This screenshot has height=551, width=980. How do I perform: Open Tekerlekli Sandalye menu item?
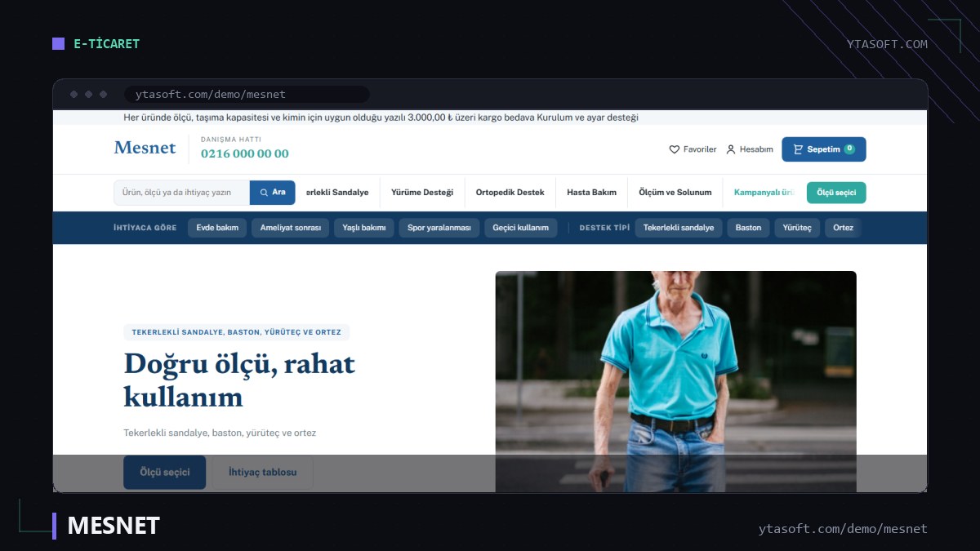click(x=337, y=193)
